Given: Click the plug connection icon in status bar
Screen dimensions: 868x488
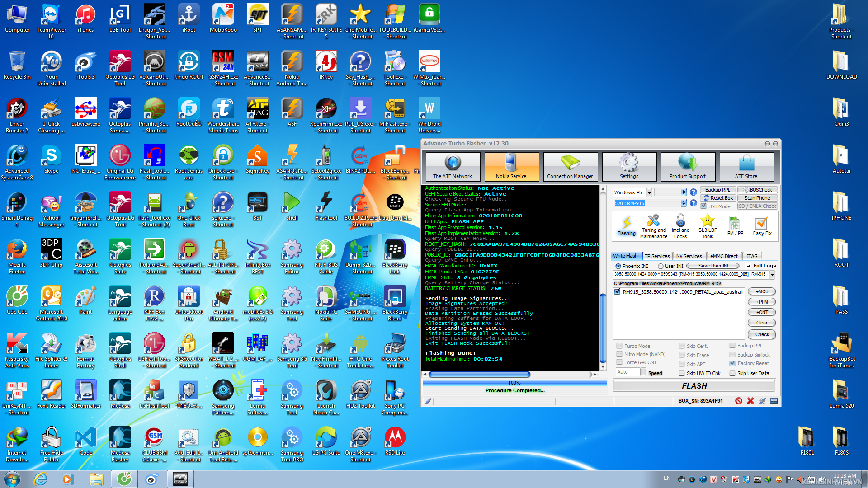Looking at the screenshot, I should coord(762,401).
